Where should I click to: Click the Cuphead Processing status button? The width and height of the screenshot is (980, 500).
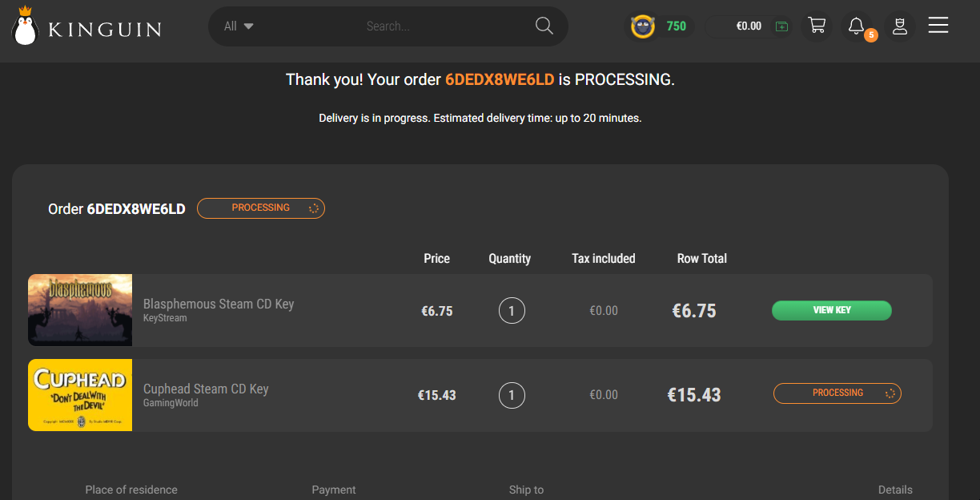click(837, 393)
